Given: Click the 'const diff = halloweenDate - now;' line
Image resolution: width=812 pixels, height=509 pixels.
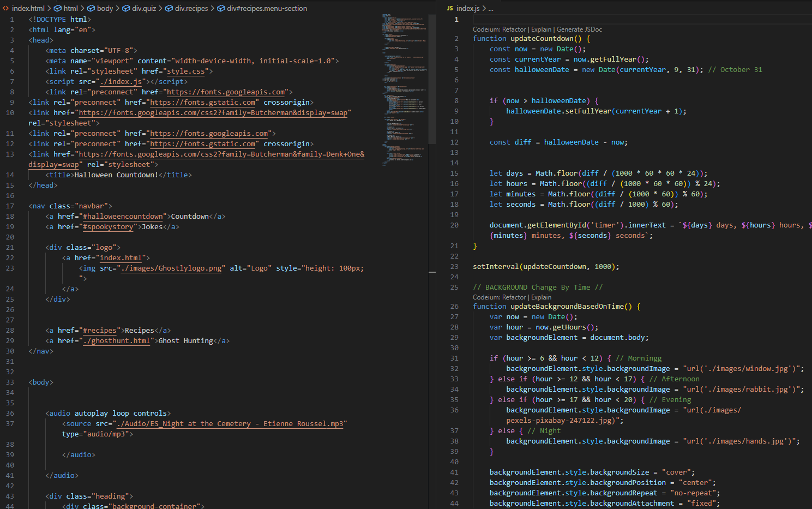Looking at the screenshot, I should coord(558,142).
